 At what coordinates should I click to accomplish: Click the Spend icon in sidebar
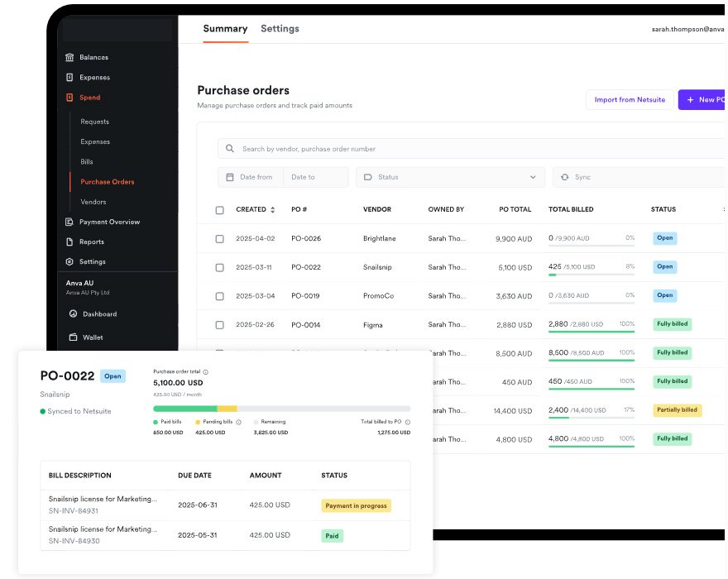[x=69, y=98]
